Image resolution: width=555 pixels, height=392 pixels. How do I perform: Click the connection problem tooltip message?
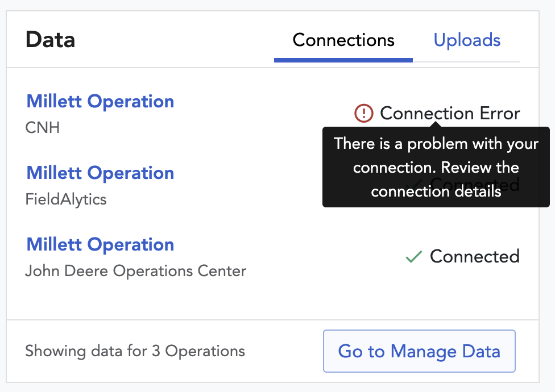(436, 167)
